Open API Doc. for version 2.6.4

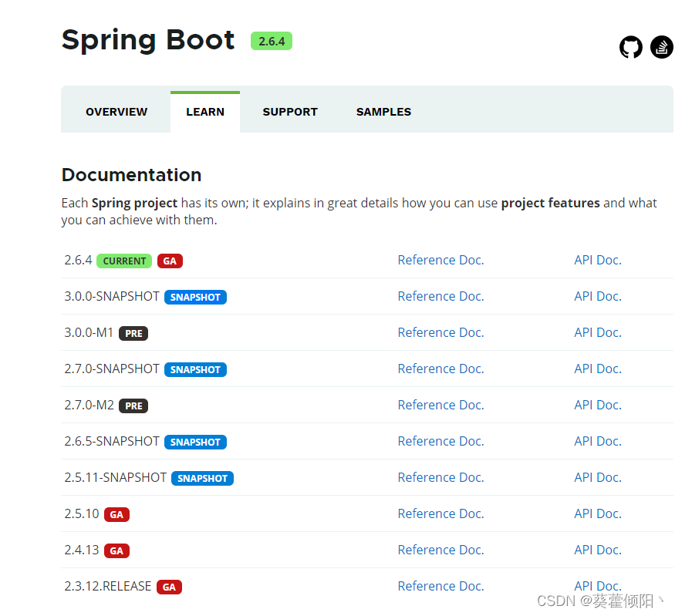[x=598, y=261]
